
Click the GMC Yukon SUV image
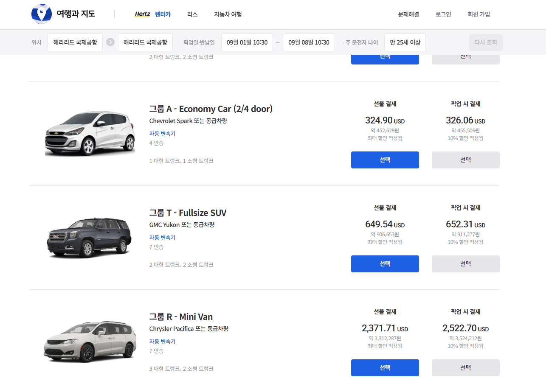tap(88, 238)
